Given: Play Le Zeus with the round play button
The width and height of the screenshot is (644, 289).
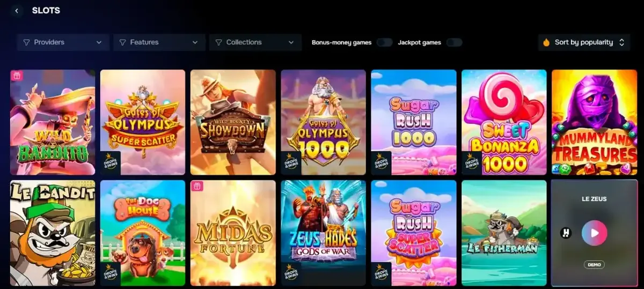Looking at the screenshot, I should (x=595, y=233).
